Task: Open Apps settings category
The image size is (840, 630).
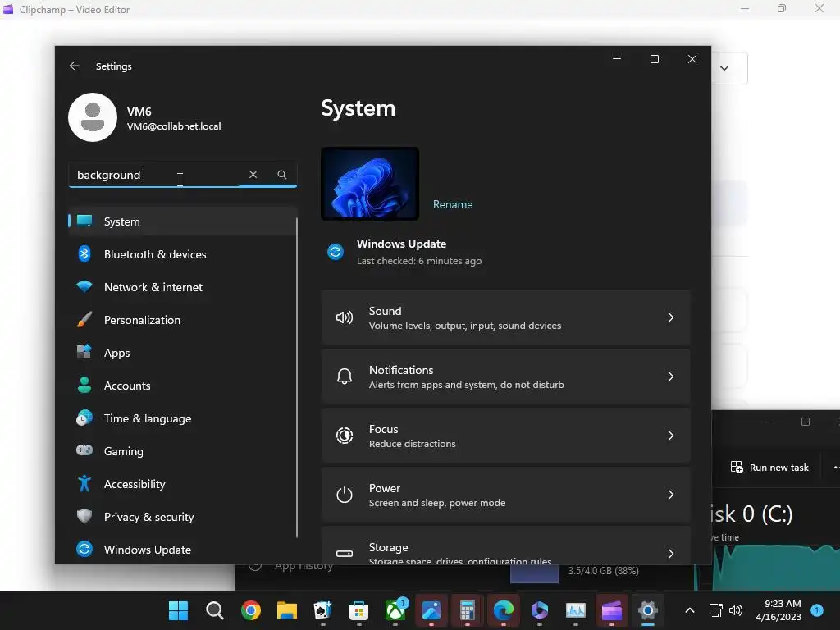Action: [182, 353]
